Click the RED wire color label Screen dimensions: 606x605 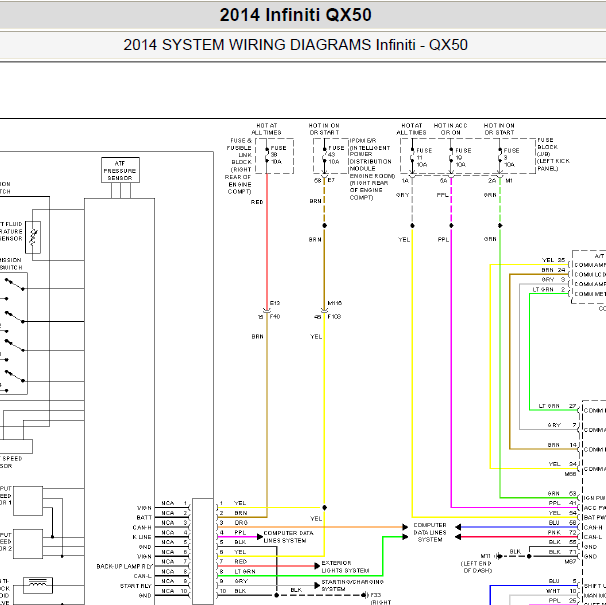pos(257,202)
